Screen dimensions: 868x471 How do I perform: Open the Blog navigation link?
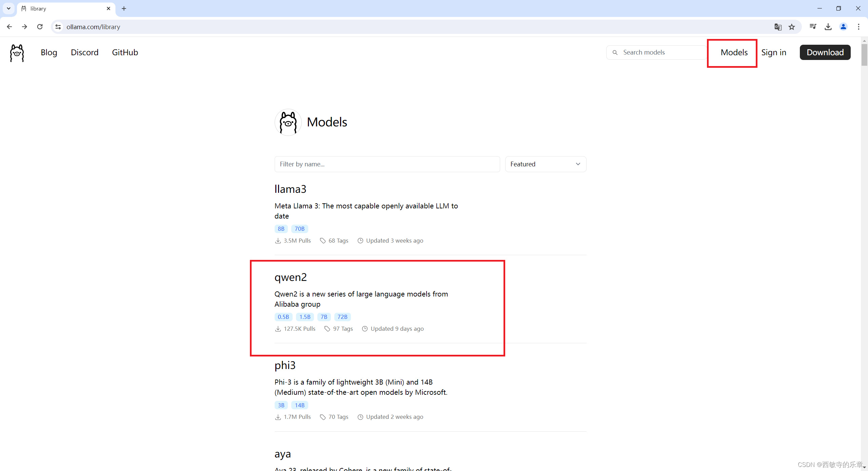point(49,53)
